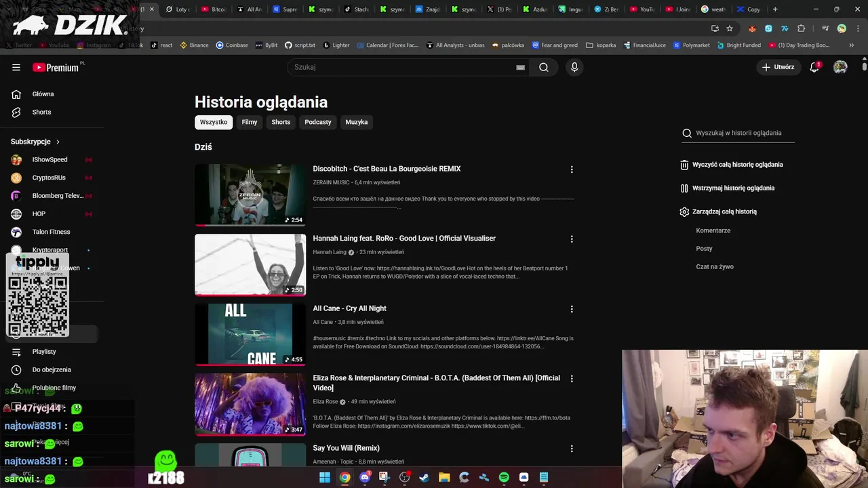Open CryptosRUs subscription channel
The height and width of the screenshot is (488, 868).
[x=50, y=178]
